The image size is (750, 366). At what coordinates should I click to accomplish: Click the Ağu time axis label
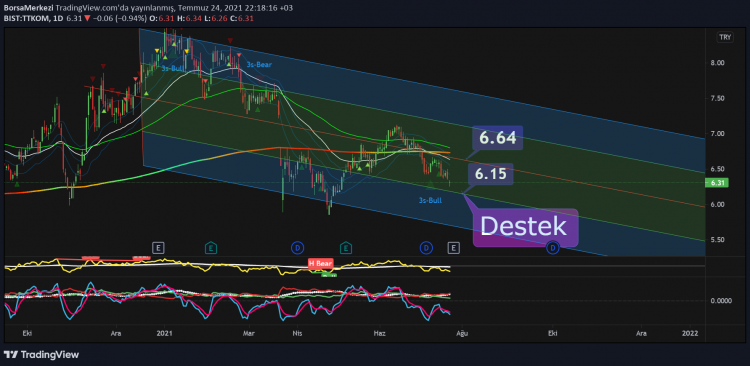click(x=461, y=333)
